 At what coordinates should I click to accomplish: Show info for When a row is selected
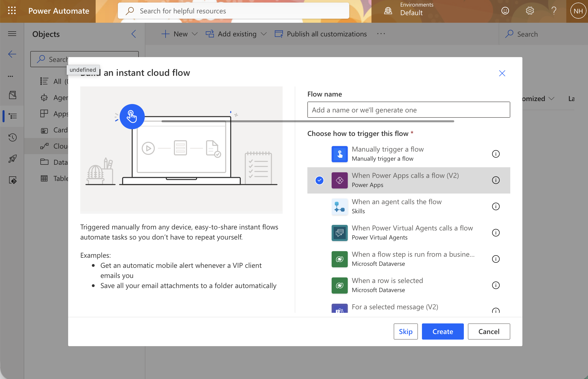pyautogui.click(x=496, y=285)
